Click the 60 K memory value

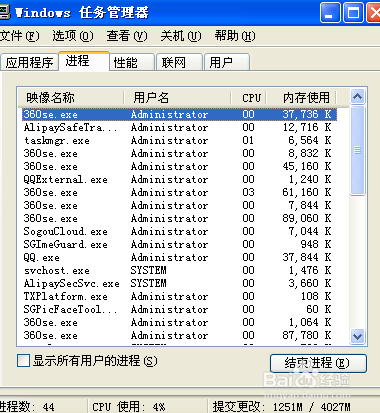pos(319,309)
